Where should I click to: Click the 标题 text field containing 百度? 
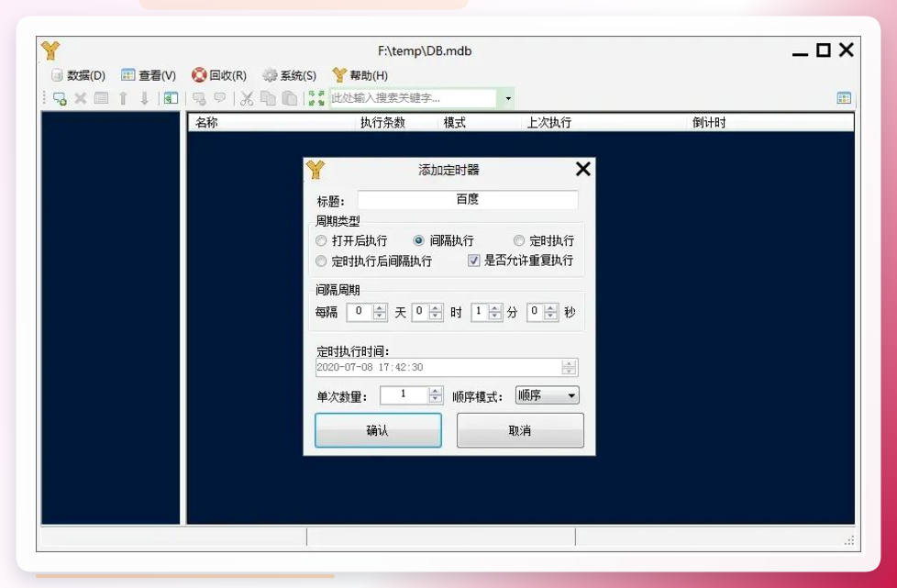(x=468, y=200)
